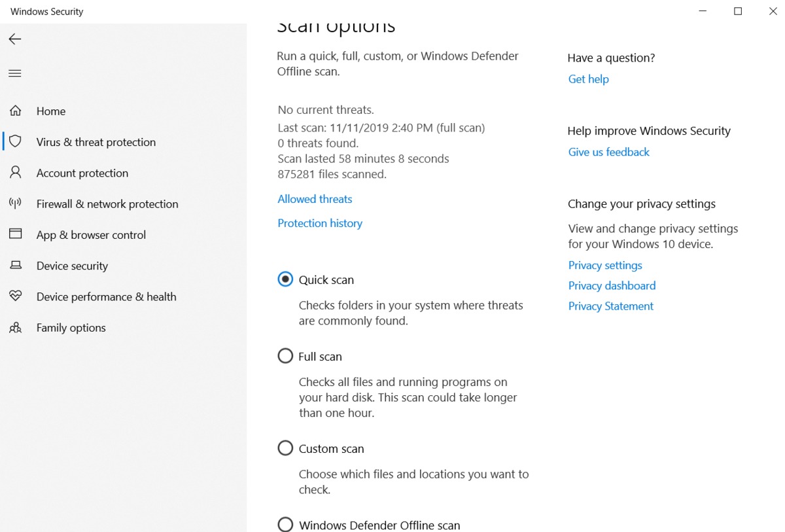Open Account protection section
This screenshot has width=785, height=532.
(82, 173)
